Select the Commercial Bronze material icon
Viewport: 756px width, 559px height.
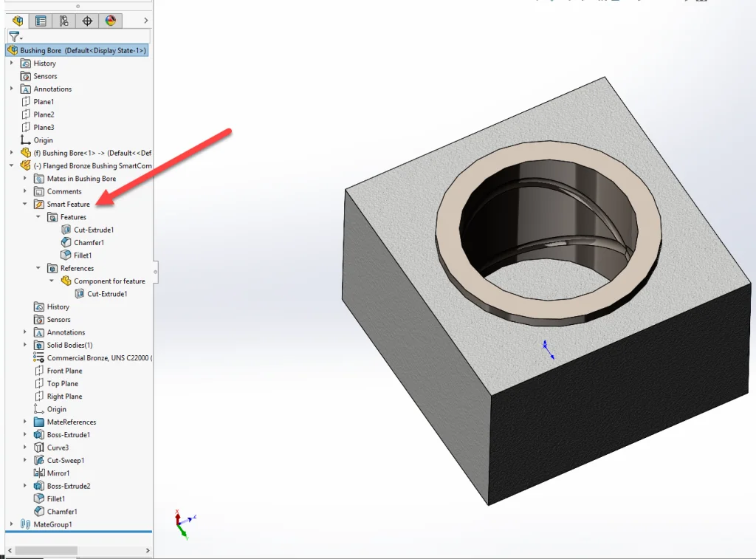point(39,358)
